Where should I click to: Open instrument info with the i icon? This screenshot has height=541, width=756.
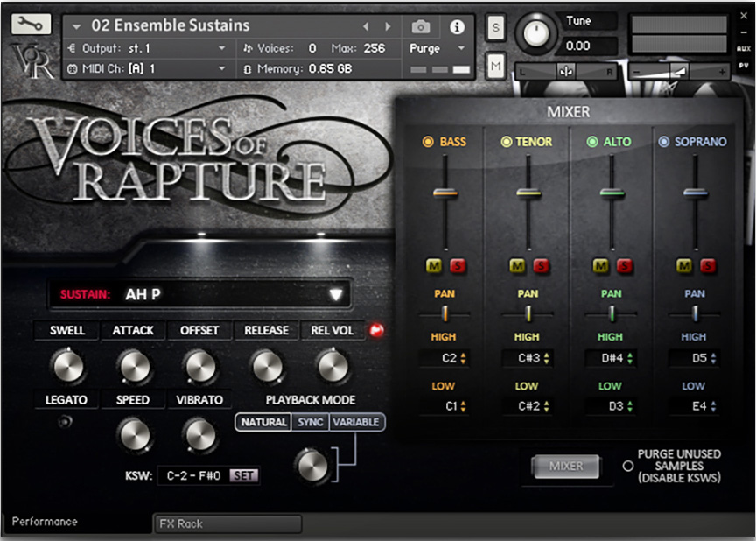(457, 26)
